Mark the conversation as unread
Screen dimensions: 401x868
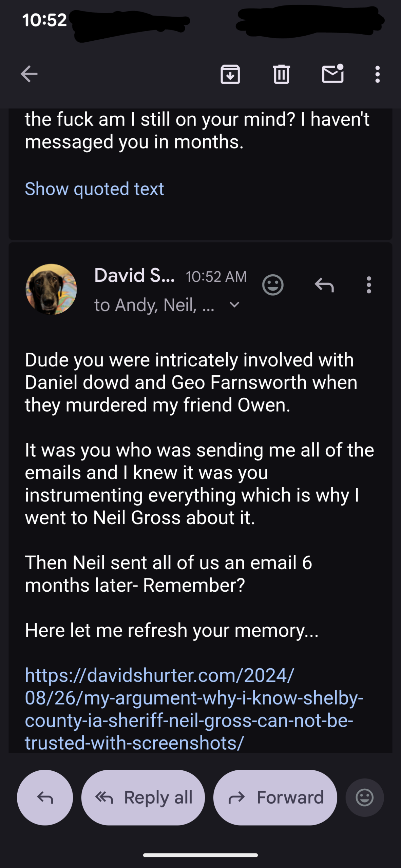(332, 74)
